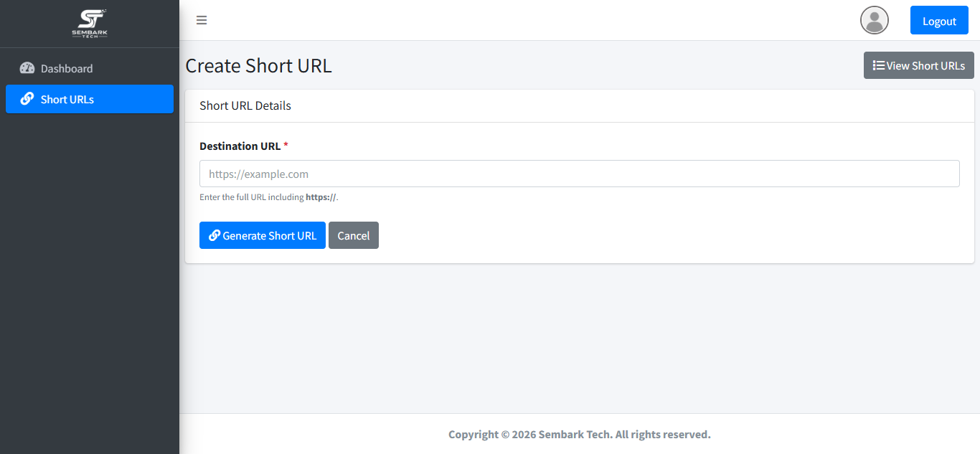This screenshot has width=980, height=454.
Task: Toggle the sidebar hamburger menu icon
Action: click(202, 20)
